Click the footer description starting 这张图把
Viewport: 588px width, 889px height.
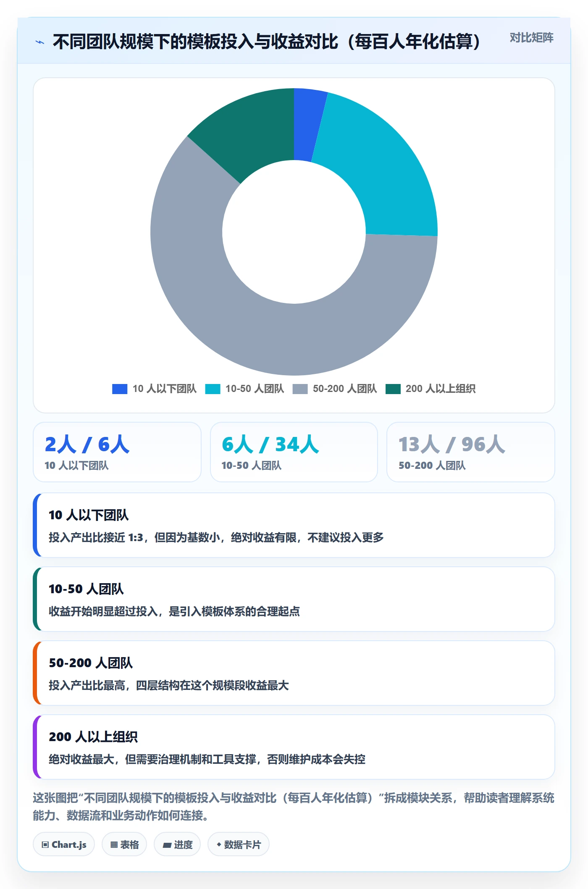pyautogui.click(x=294, y=807)
